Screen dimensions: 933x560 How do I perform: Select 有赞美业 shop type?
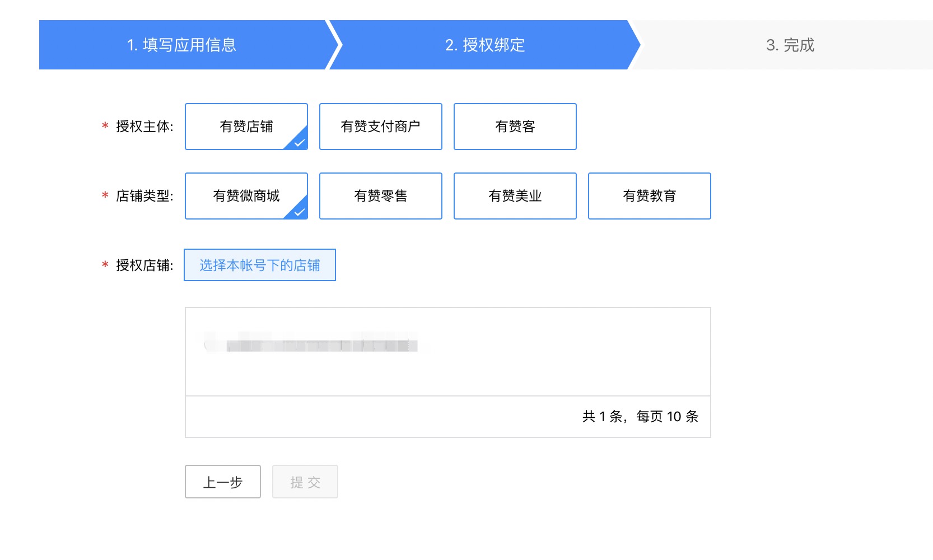click(x=515, y=196)
